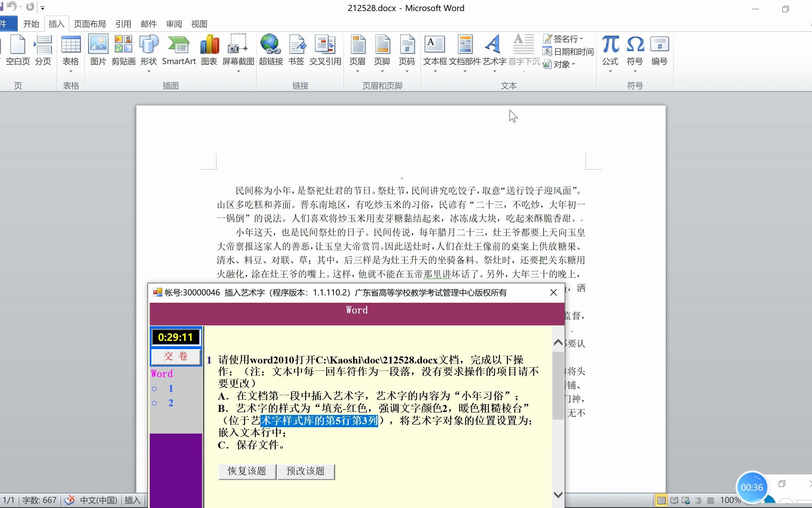812x508 pixels.
Task: Open the 表格 table insert icon
Action: pos(71,50)
